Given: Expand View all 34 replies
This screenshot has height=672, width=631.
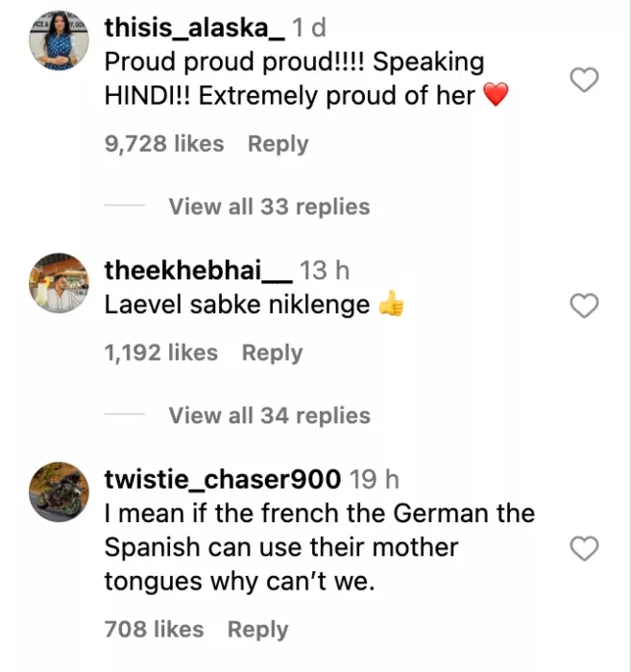Looking at the screenshot, I should click(269, 416).
